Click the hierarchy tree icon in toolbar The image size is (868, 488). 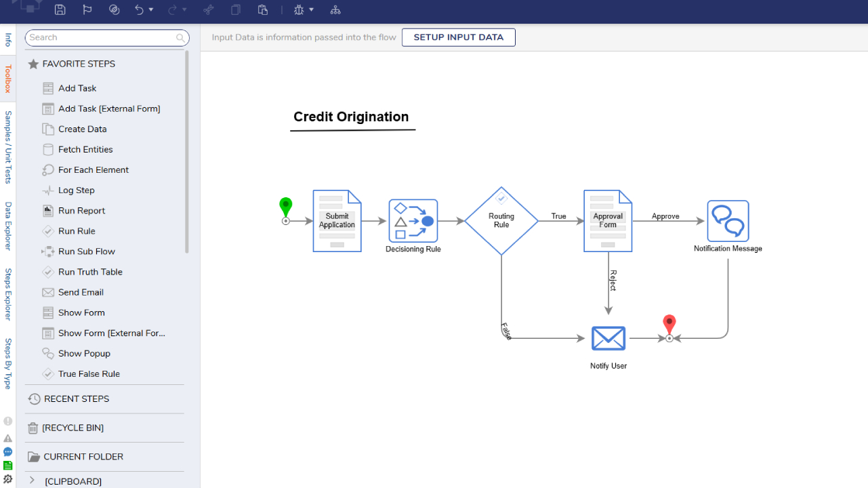coord(335,9)
